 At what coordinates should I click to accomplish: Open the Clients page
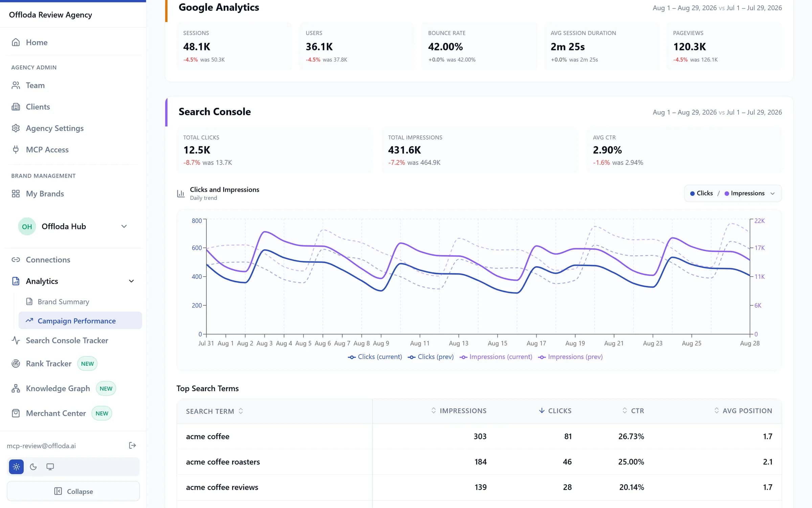[x=38, y=107]
